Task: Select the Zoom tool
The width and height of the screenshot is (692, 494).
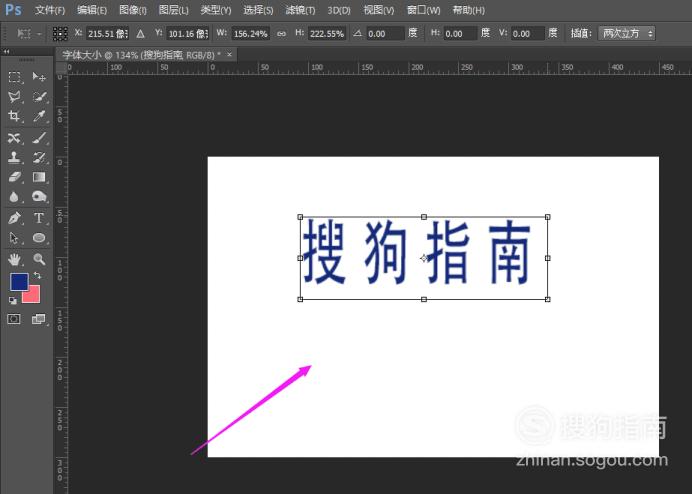Action: 39,259
